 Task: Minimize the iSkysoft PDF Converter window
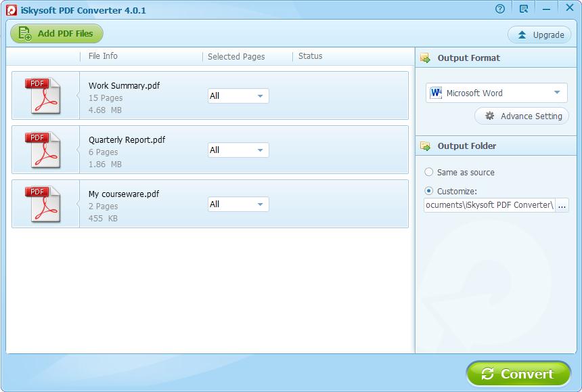pos(546,9)
